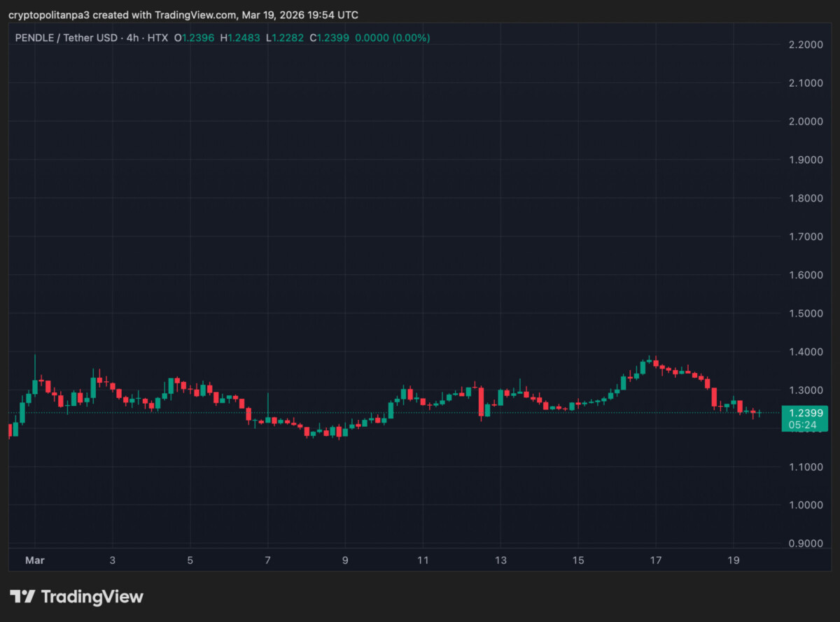Click the Mar label on time axis
The width and height of the screenshot is (840, 622).
pos(34,560)
